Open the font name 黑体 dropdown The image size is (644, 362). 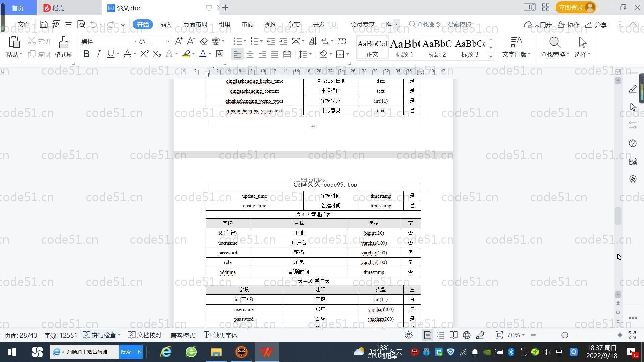click(135, 41)
